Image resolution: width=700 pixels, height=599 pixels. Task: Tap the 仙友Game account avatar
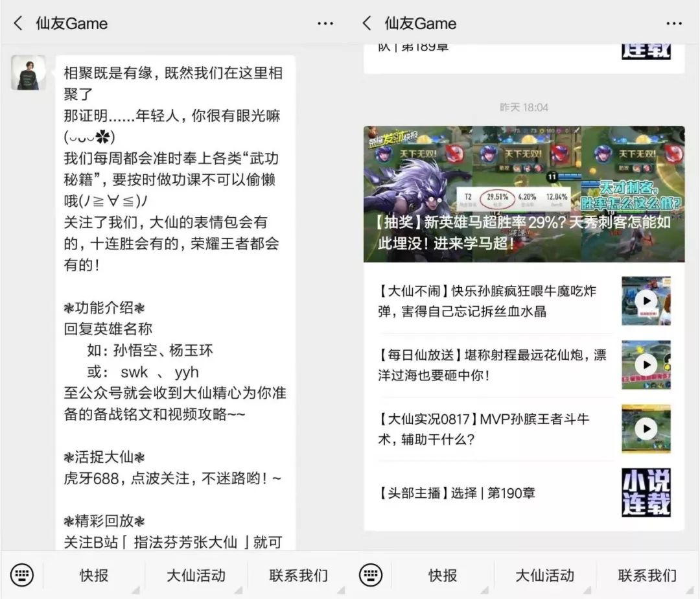point(28,73)
